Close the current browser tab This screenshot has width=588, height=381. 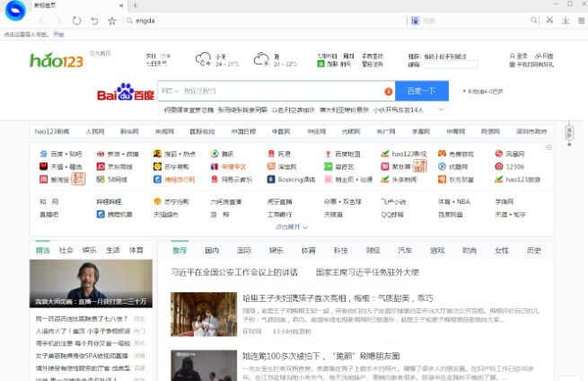[x=121, y=5]
